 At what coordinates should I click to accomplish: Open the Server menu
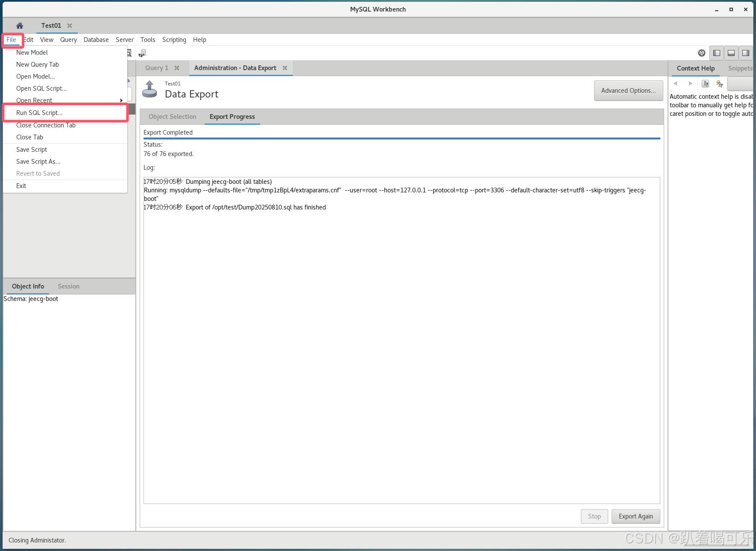coord(125,40)
